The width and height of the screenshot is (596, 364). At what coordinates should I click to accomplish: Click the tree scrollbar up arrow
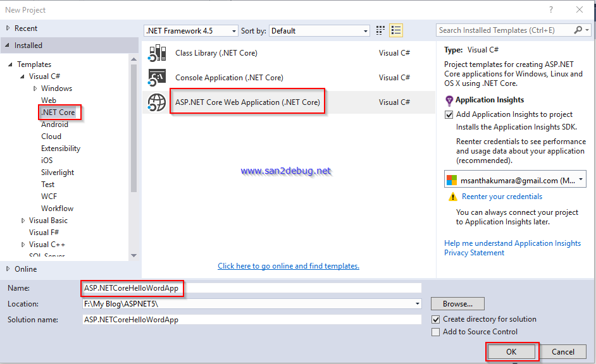(133, 59)
